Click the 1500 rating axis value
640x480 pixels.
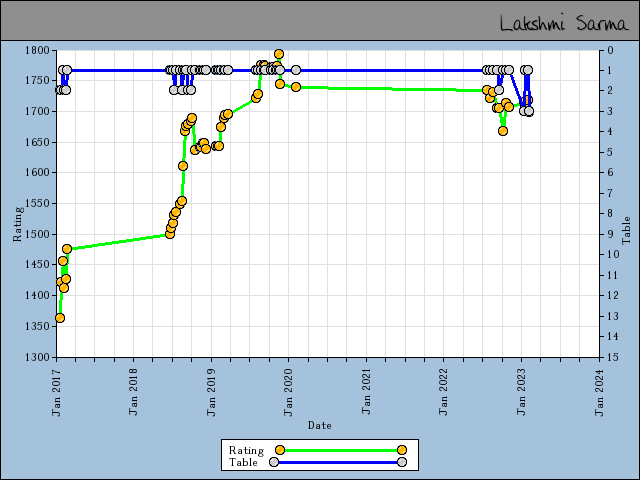point(37,234)
